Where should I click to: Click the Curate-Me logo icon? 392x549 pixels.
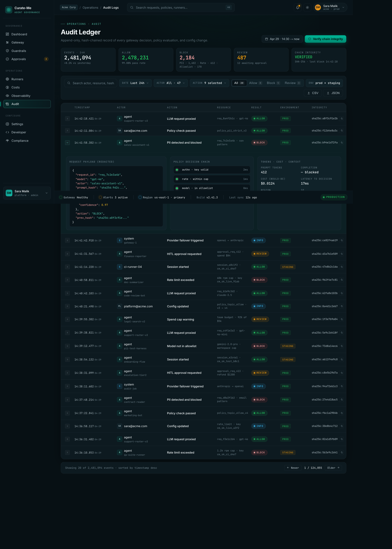pos(9,10)
